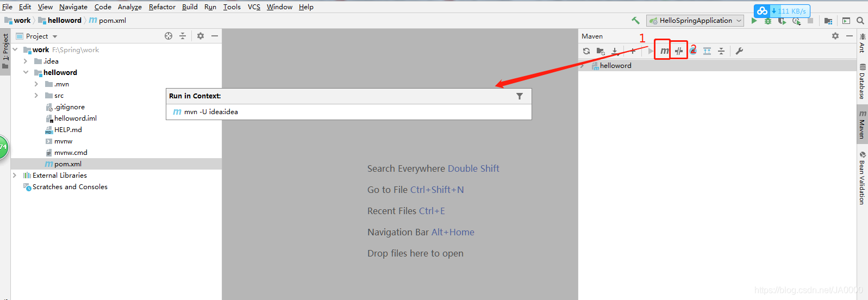The width and height of the screenshot is (868, 300).
Task: Click the network speed cloud widget
Action: 782,11
